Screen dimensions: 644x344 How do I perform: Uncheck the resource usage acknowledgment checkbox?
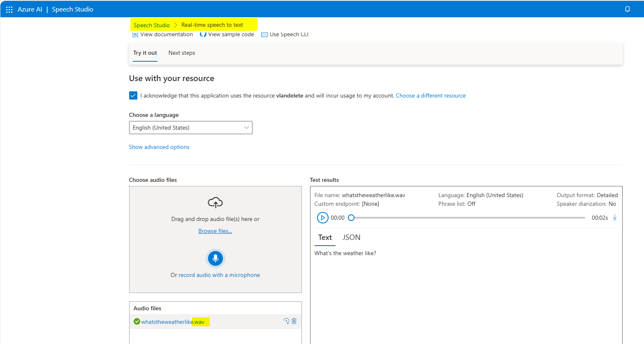tap(133, 95)
